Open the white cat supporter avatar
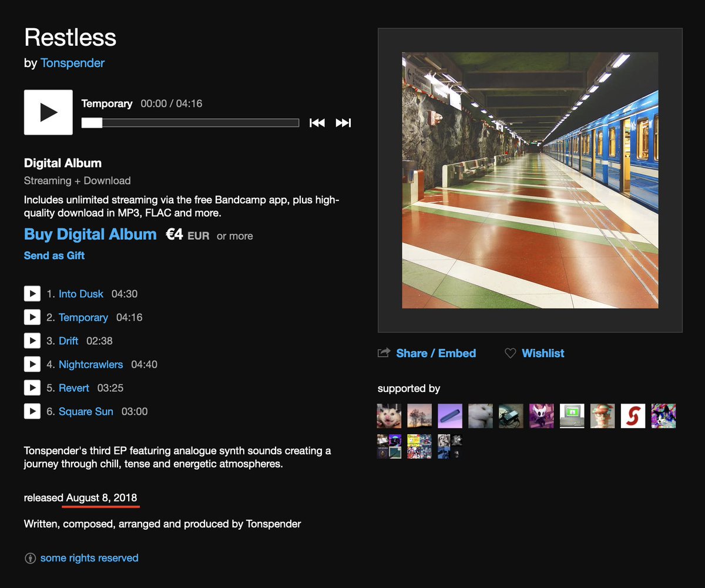Image resolution: width=705 pixels, height=588 pixels. coord(481,416)
